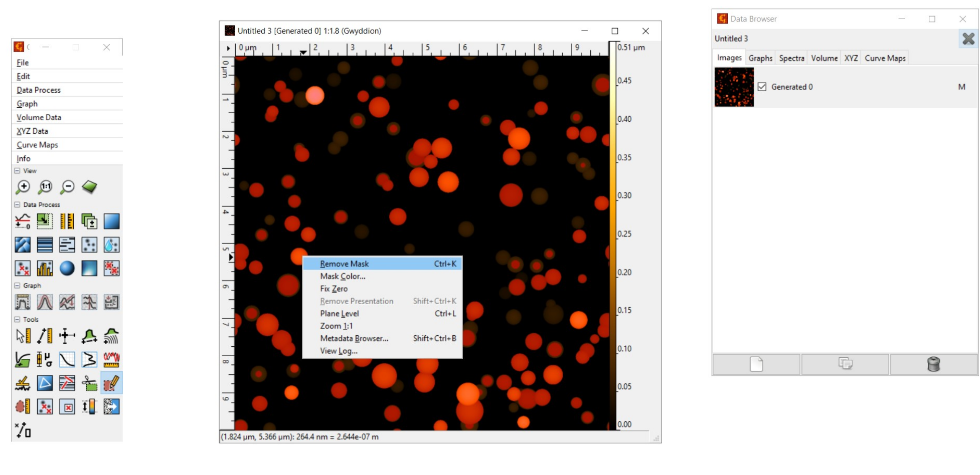980x475 pixels.
Task: Click the false color scale bar
Action: [x=612, y=235]
